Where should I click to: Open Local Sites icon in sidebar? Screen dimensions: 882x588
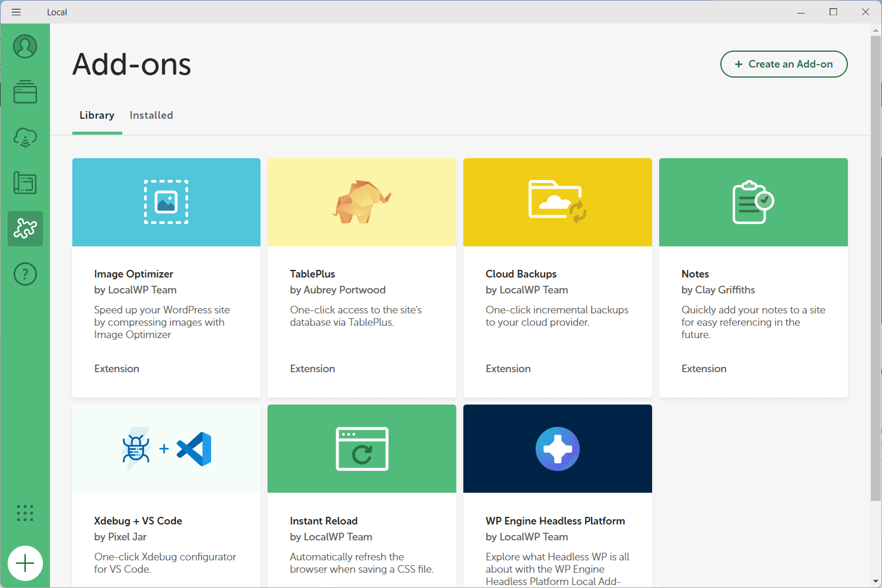25,92
